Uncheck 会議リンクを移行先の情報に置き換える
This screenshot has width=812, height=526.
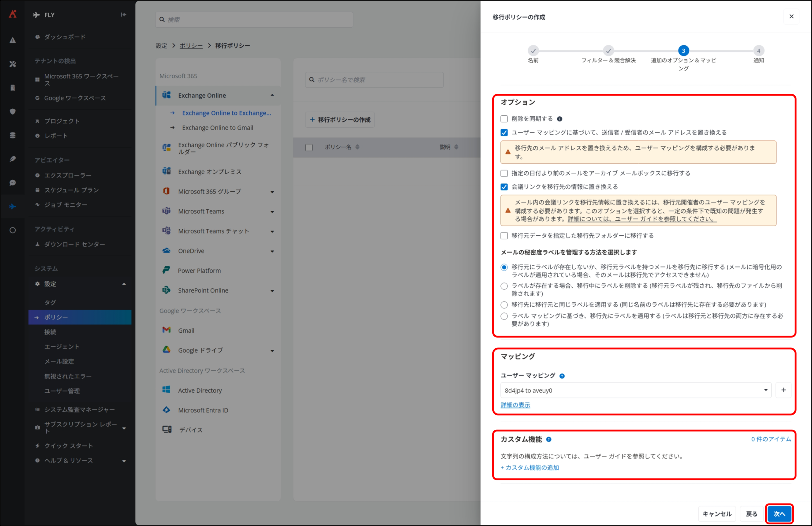pyautogui.click(x=504, y=187)
